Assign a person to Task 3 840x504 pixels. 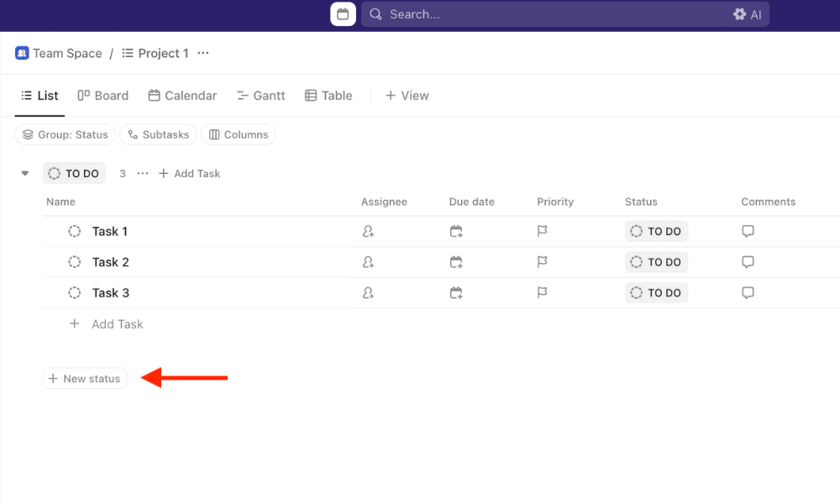tap(368, 293)
